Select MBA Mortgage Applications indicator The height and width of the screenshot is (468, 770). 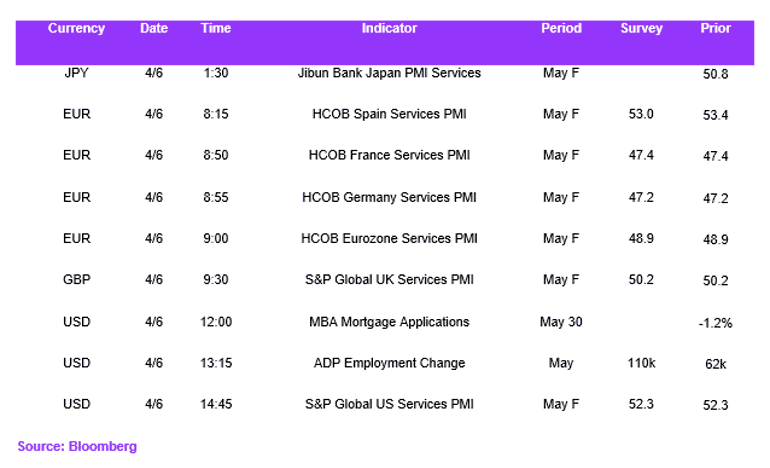(389, 322)
